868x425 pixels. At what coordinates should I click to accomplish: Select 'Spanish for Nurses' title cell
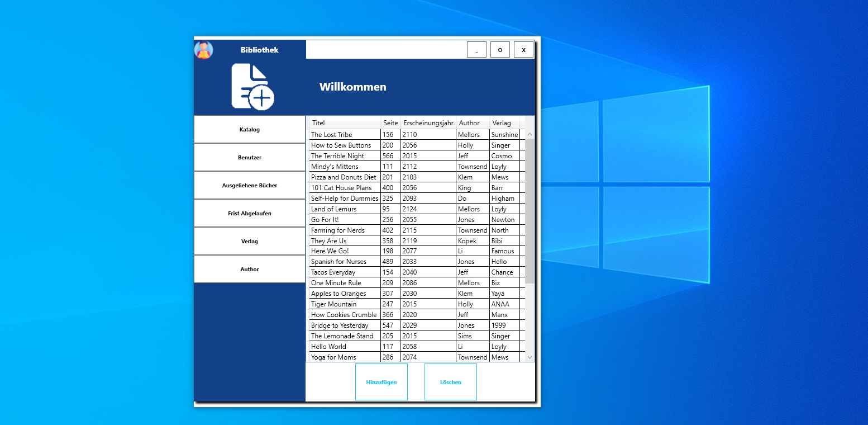pyautogui.click(x=345, y=262)
